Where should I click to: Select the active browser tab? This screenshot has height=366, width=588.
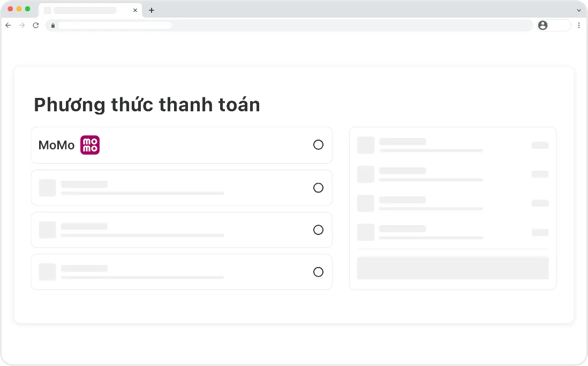click(86, 10)
